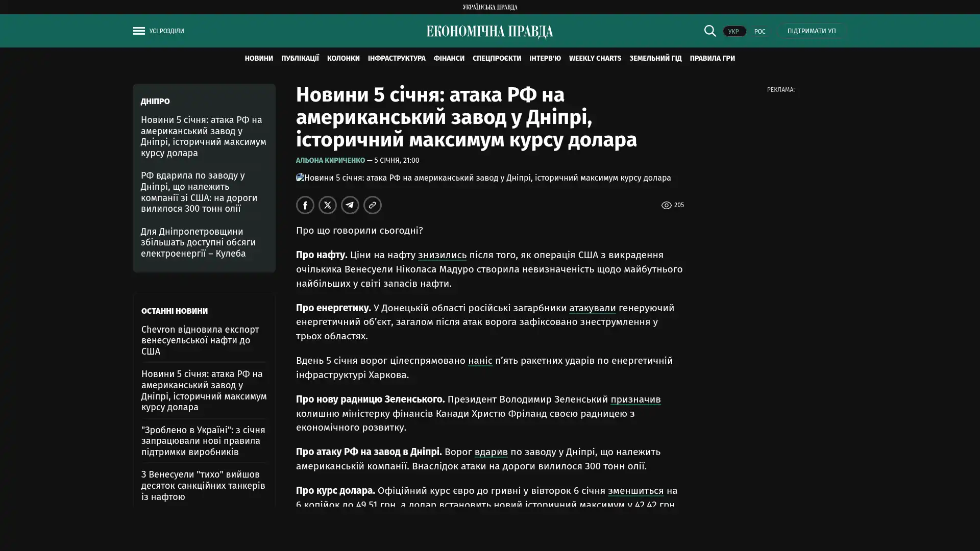Open the Українська правда top bar link

coord(489,7)
